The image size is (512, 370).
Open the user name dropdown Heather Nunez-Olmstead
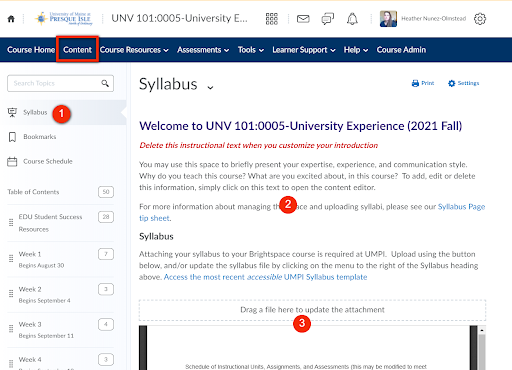(x=434, y=19)
